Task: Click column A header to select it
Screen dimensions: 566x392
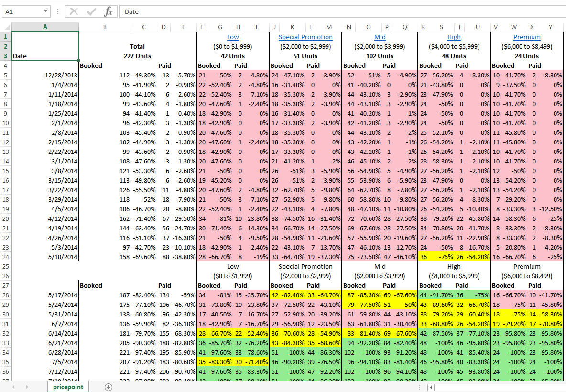Action: pyautogui.click(x=44, y=27)
